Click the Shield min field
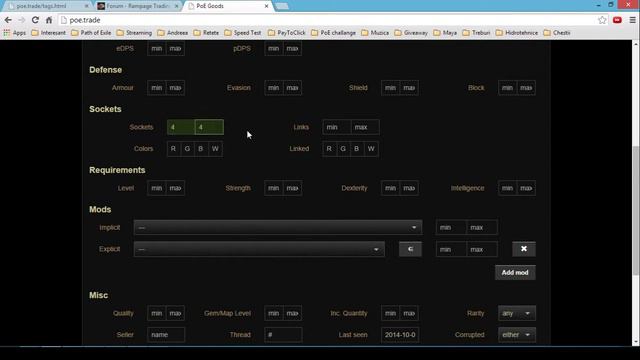640x360 pixels. (390, 88)
